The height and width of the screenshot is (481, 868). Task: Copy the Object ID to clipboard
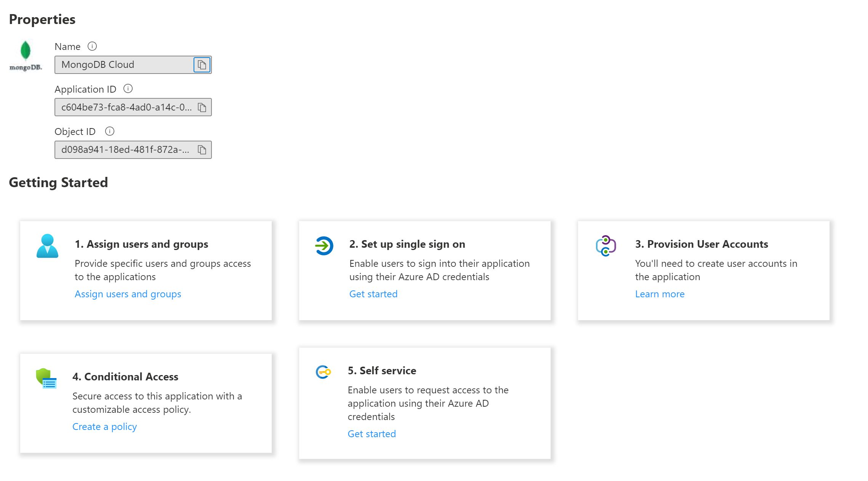tap(202, 150)
